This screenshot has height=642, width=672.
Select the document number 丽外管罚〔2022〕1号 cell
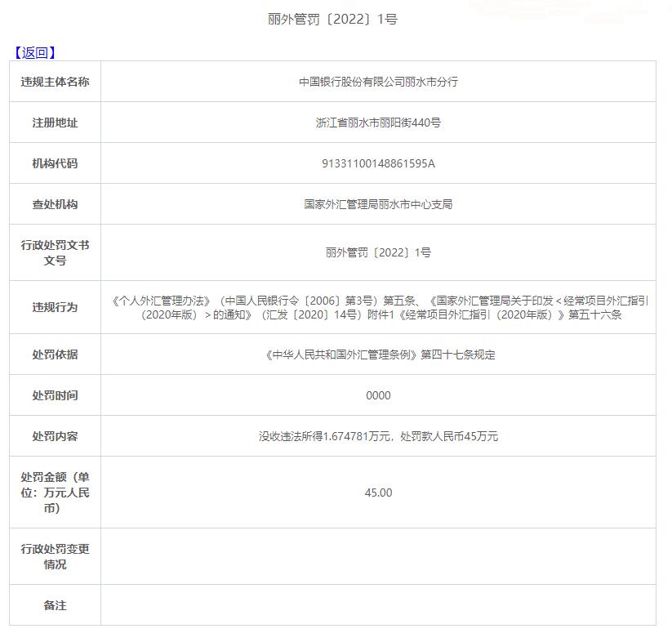tap(377, 252)
